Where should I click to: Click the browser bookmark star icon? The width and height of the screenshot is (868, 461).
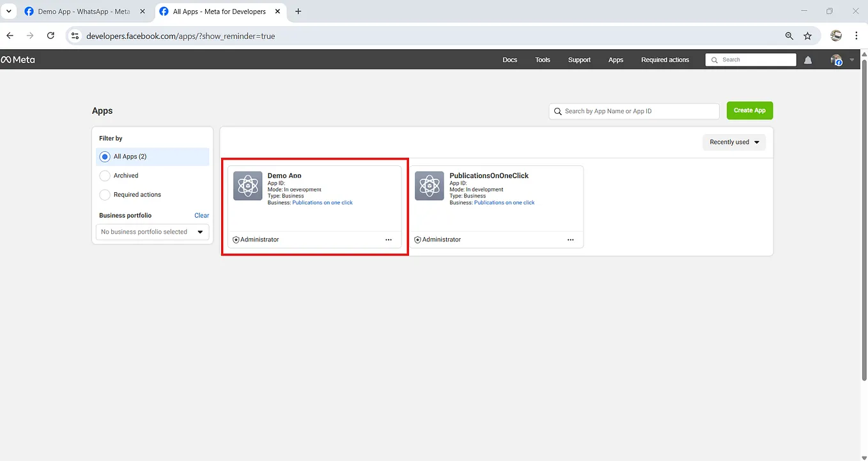coord(807,36)
